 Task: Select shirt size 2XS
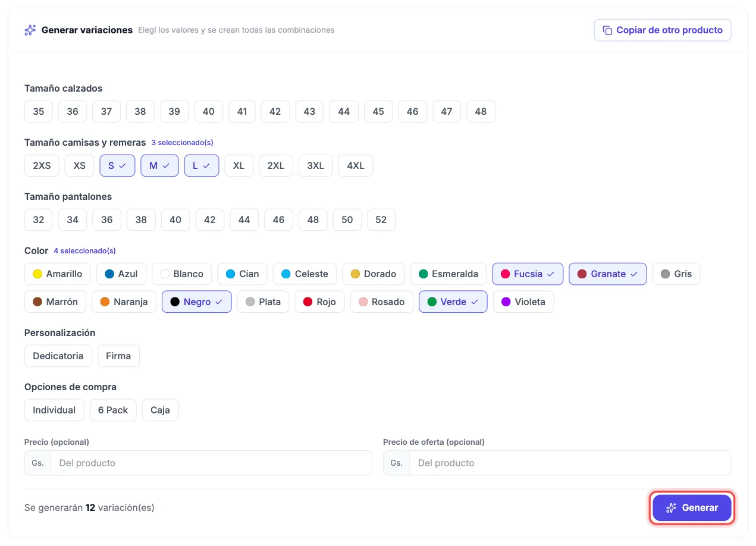click(42, 166)
